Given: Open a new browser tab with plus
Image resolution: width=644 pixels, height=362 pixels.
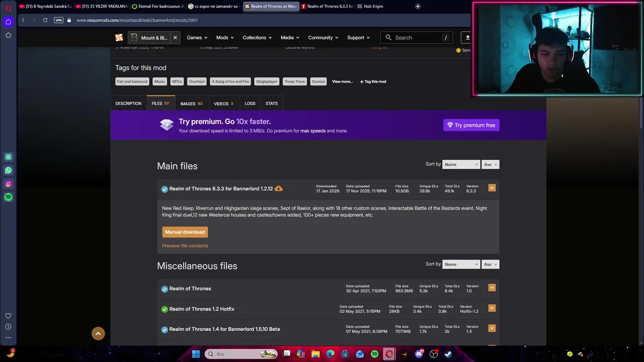Looking at the screenshot, I should coord(418,7).
